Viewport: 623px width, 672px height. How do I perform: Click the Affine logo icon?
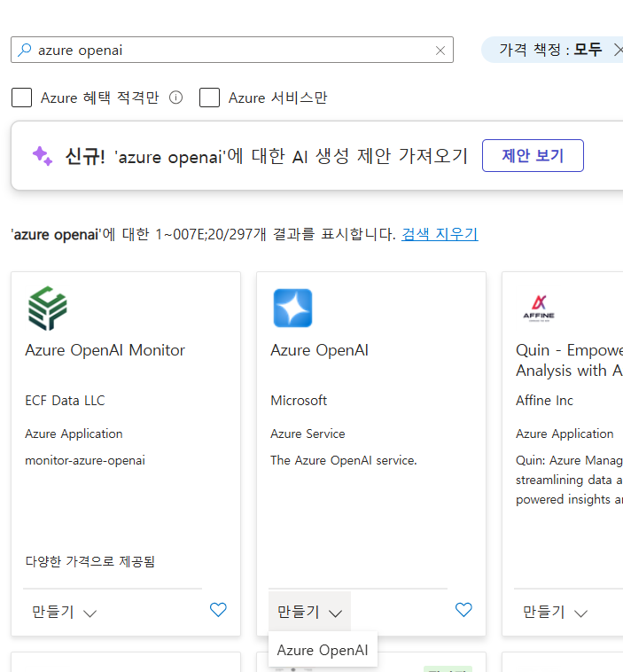click(539, 309)
